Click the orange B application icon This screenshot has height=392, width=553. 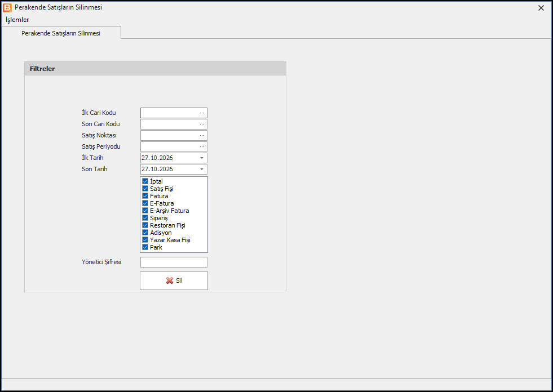pyautogui.click(x=7, y=7)
